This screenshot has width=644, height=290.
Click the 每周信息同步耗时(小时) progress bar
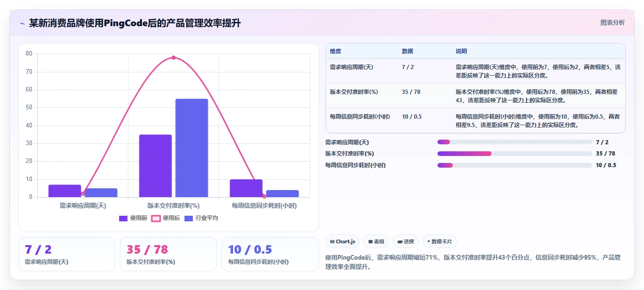514,165
